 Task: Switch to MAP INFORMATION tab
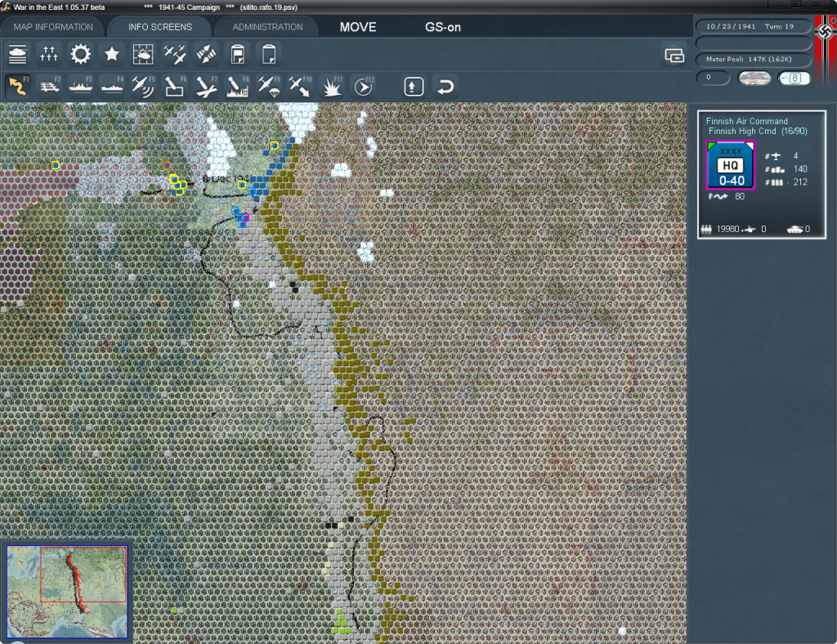(x=53, y=27)
